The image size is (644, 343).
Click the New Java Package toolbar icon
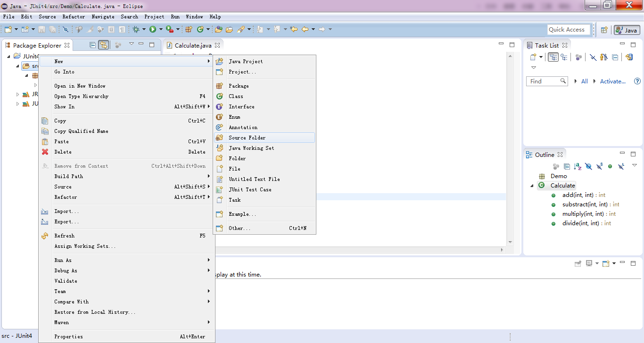point(189,29)
